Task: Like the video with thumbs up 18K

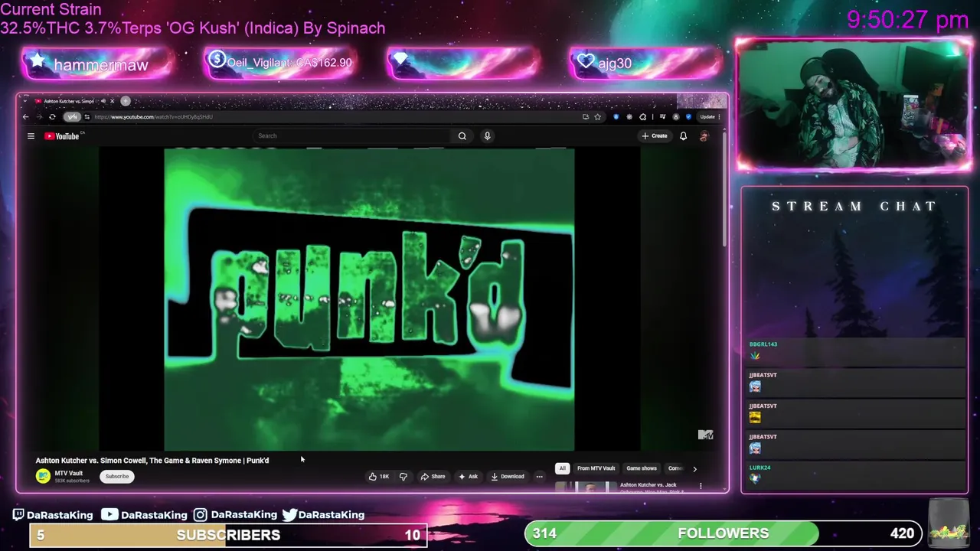Action: (379, 476)
